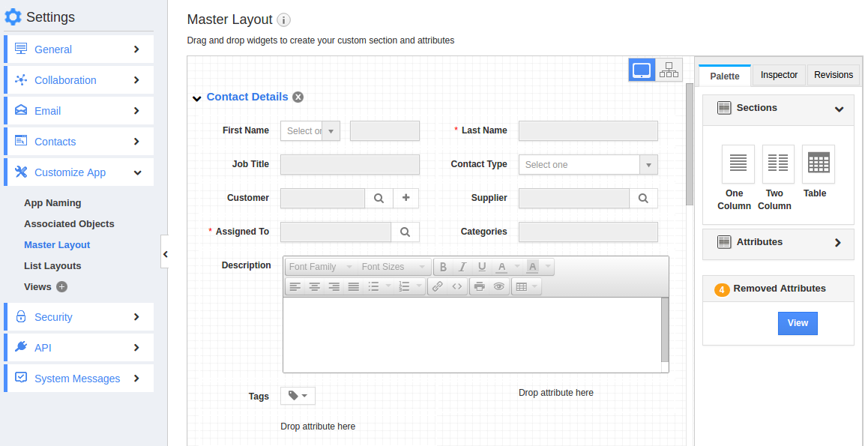Click the Master Layout info icon
Screen dimensions: 868x446
(283, 20)
